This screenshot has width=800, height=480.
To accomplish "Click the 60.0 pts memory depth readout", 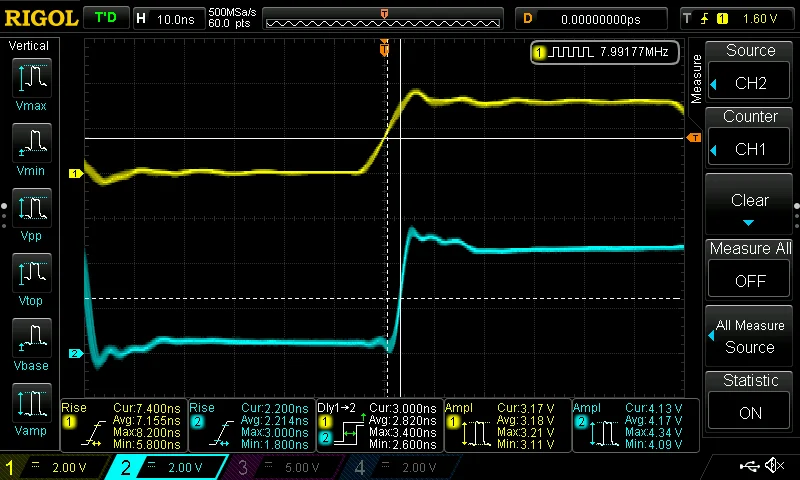I will pos(229,23).
